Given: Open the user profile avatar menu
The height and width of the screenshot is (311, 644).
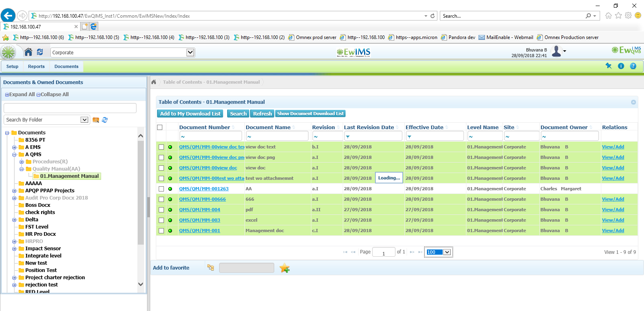Looking at the screenshot, I should point(559,51).
